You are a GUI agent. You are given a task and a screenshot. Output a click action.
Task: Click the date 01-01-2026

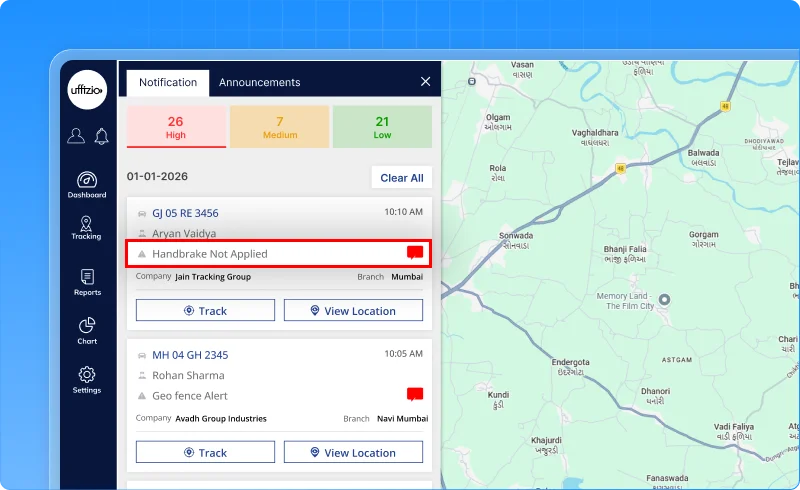tap(157, 177)
